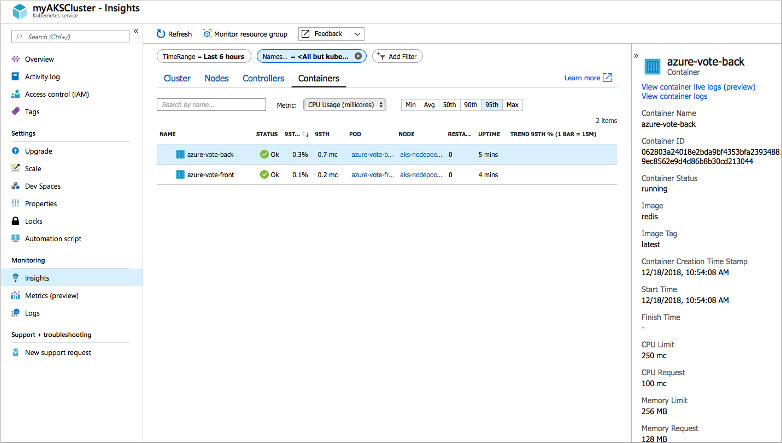Open the Properties icon in the sidebar
Image resolution: width=782 pixels, height=443 pixels.
tap(15, 203)
